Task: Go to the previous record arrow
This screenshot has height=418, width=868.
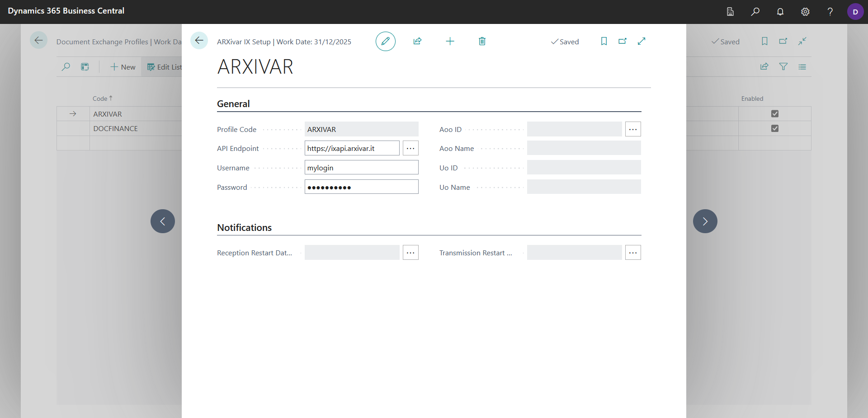Action: [x=163, y=221]
